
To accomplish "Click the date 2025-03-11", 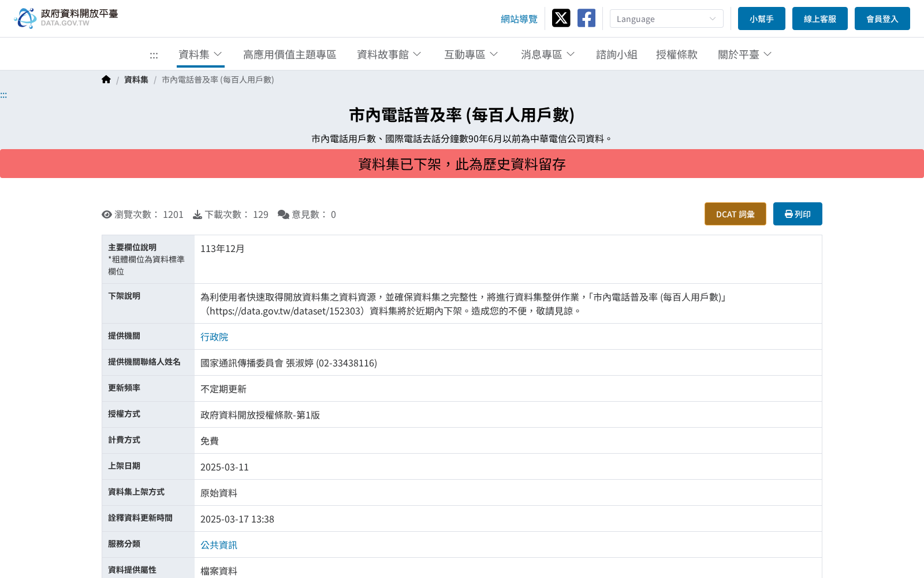I will 225,467.
